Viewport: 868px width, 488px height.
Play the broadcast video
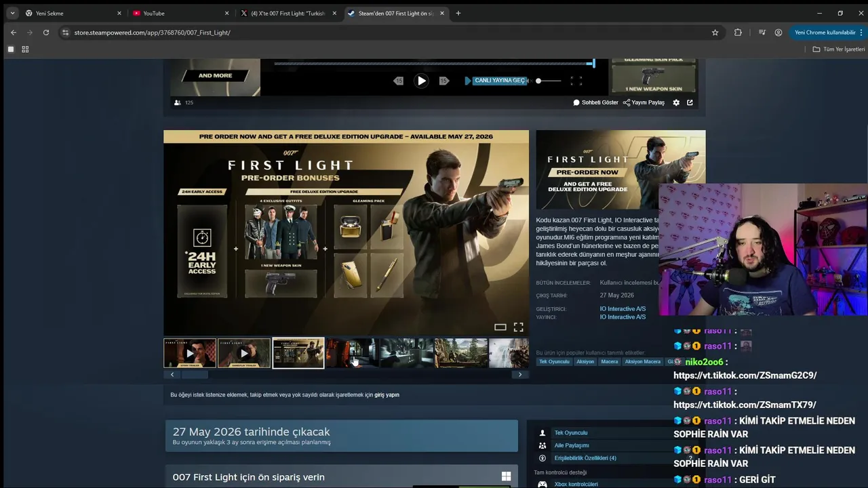421,81
